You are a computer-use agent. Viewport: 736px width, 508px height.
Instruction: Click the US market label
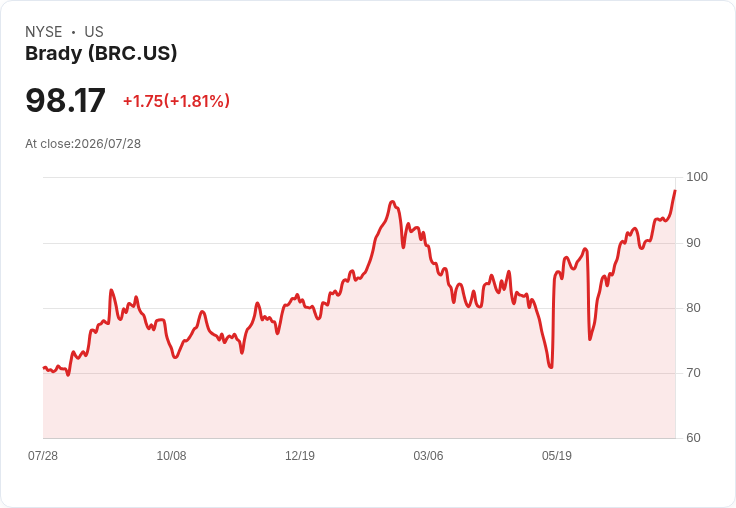94,32
